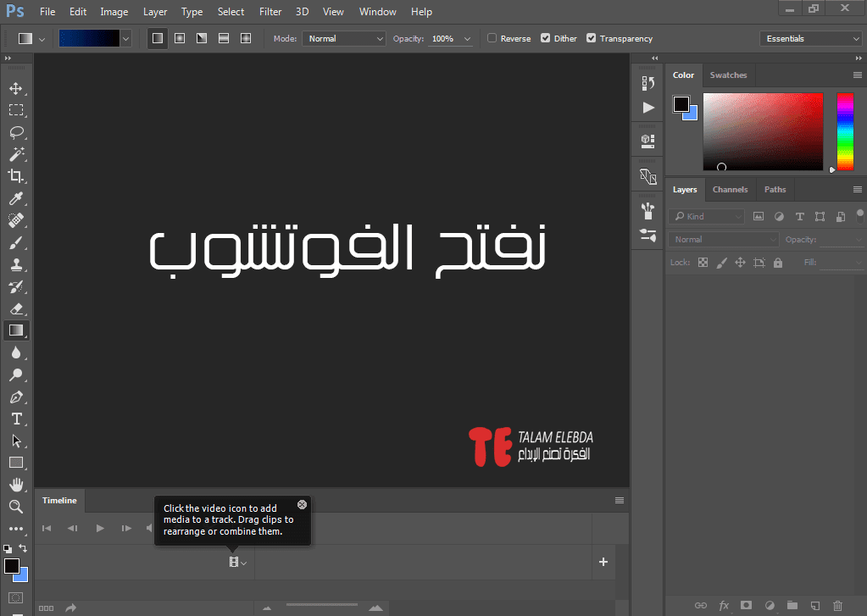Open the tool preset picker arrow

coord(42,39)
